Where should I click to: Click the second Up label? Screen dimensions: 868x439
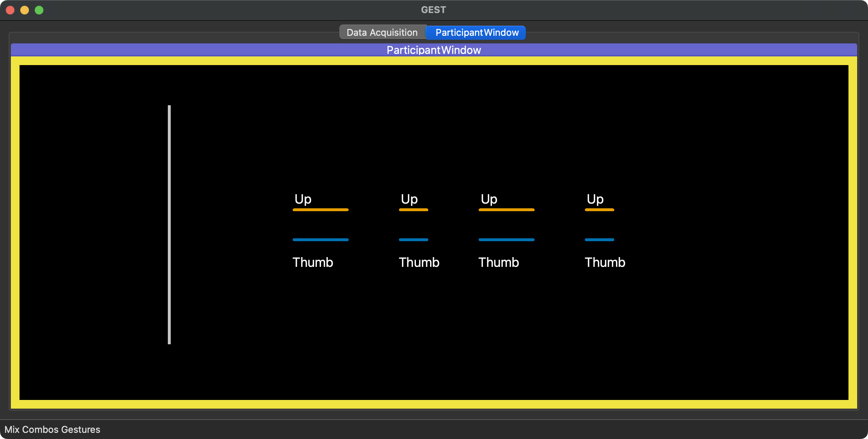409,199
